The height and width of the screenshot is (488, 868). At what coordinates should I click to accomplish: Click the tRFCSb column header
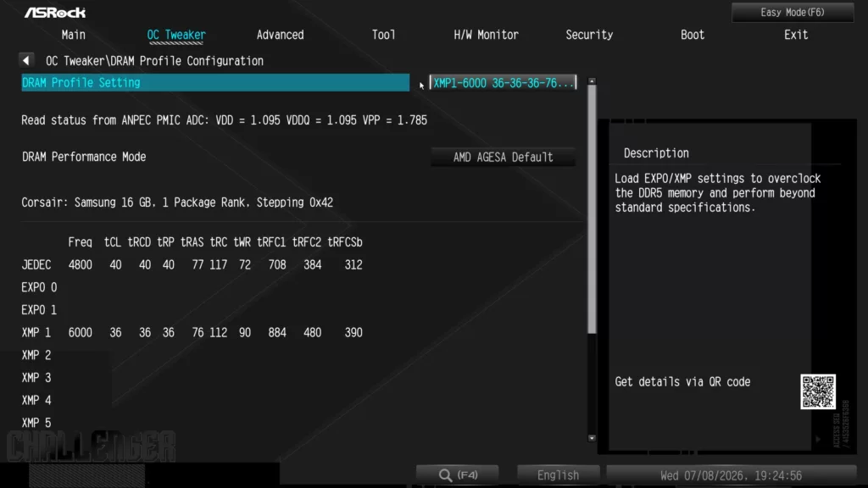[345, 242]
